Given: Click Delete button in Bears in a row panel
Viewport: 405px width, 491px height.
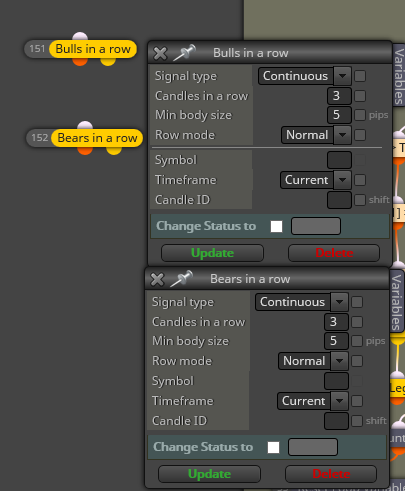Looking at the screenshot, I should click(x=331, y=474).
